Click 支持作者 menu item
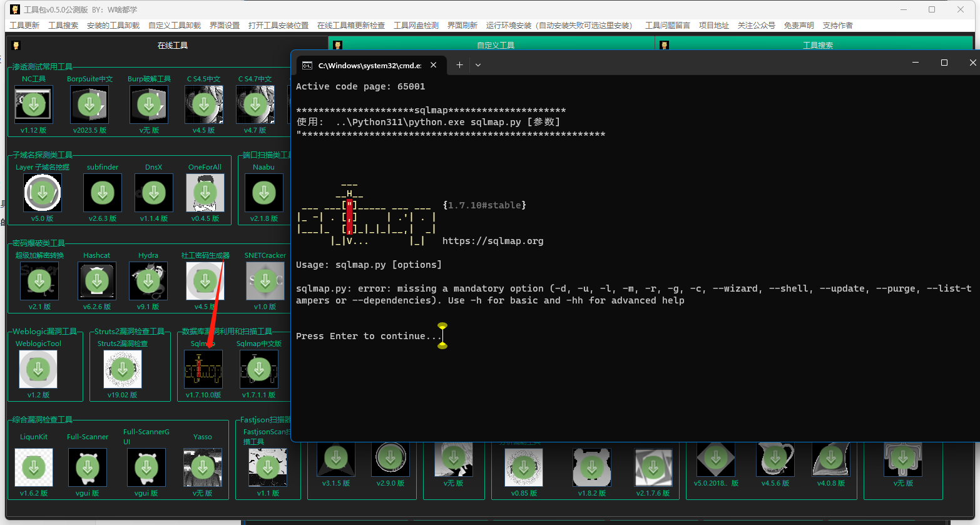The width and height of the screenshot is (980, 525). 838,26
